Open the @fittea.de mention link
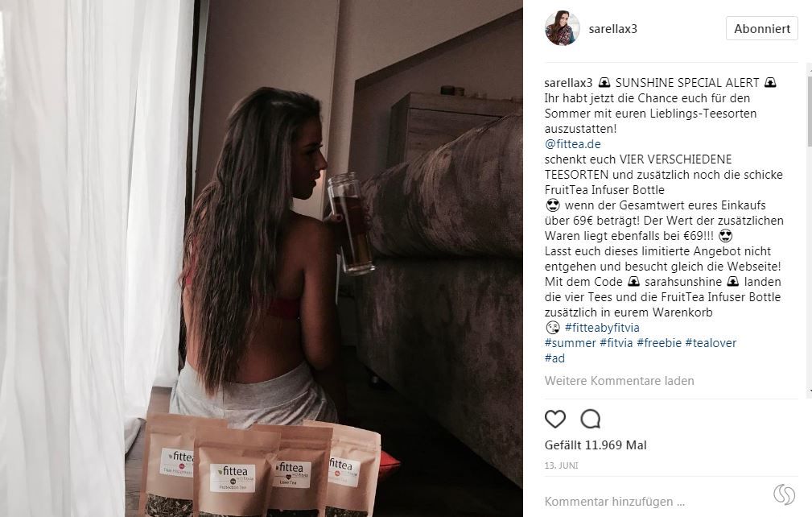The height and width of the screenshot is (517, 812). 572,144
